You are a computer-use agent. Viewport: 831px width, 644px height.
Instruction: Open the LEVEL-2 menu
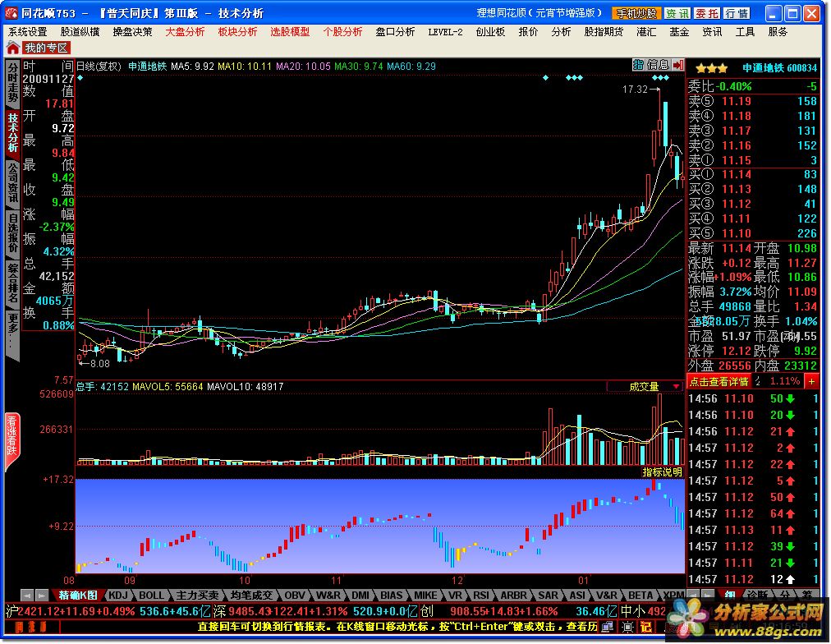445,32
